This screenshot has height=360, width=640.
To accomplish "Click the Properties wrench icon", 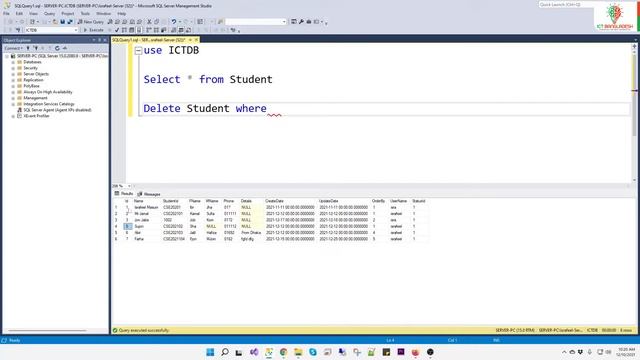I will pos(301,22).
